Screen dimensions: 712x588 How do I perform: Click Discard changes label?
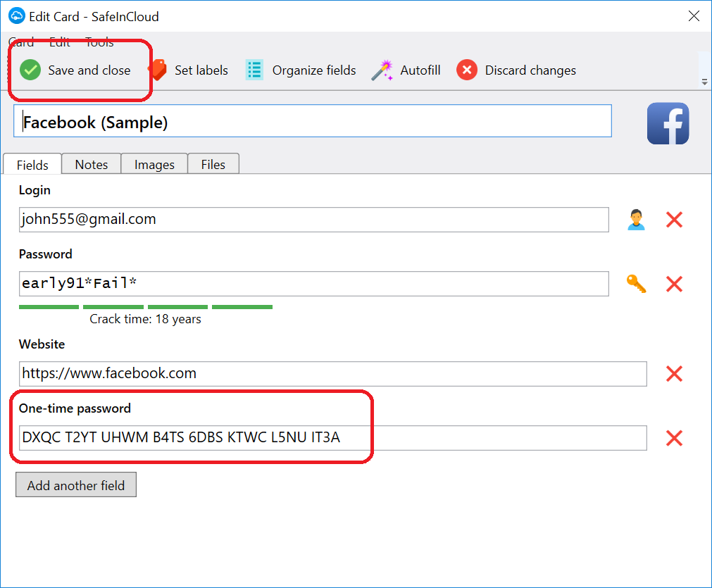(x=530, y=70)
